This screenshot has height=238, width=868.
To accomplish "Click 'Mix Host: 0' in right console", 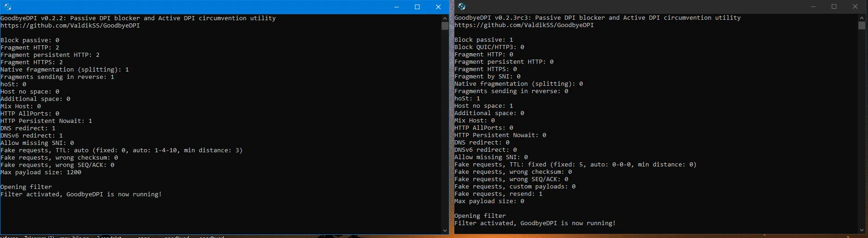I will point(475,121).
